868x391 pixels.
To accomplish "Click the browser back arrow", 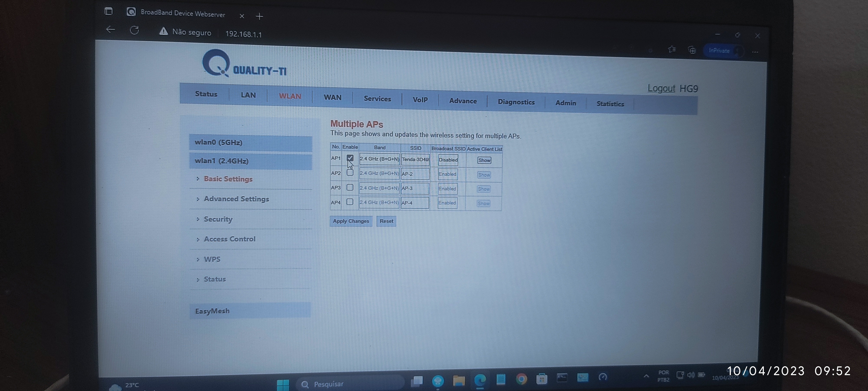I will 110,30.
